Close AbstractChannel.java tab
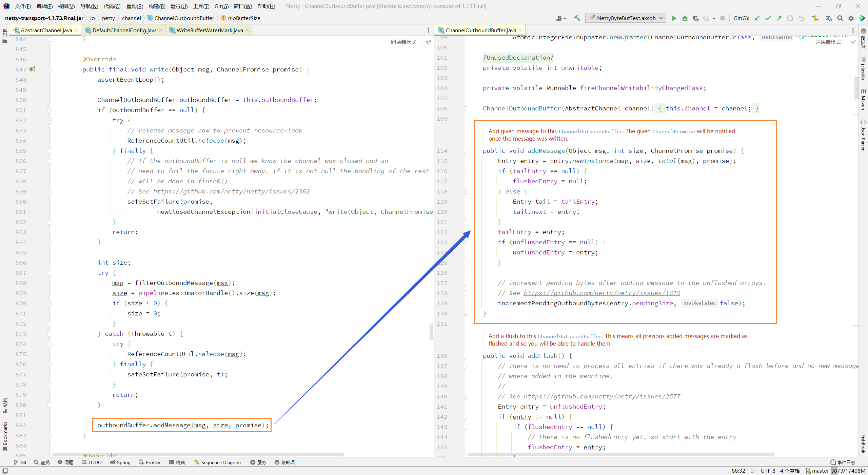 coord(76,30)
